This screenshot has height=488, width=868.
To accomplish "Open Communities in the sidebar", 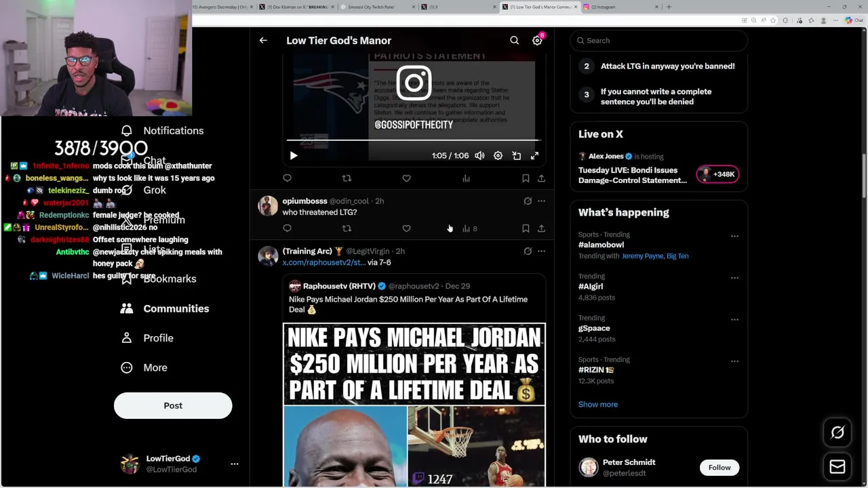I will (165, 308).
